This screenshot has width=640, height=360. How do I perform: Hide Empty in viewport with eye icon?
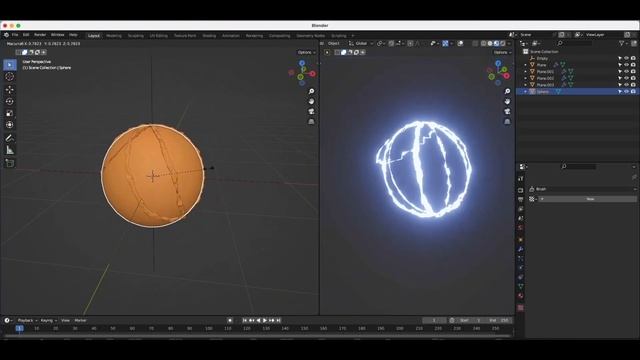[x=626, y=58]
